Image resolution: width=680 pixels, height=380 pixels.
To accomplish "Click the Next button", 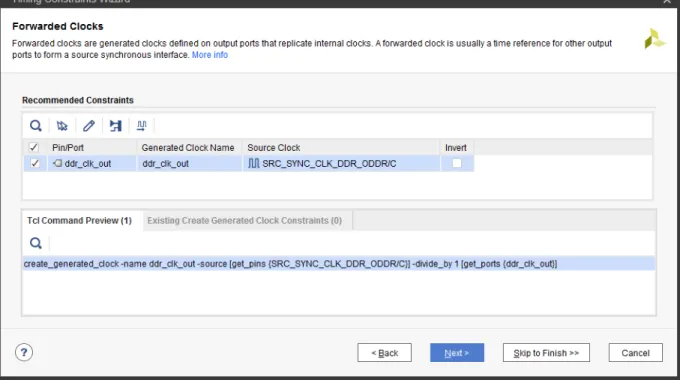I will tap(457, 353).
